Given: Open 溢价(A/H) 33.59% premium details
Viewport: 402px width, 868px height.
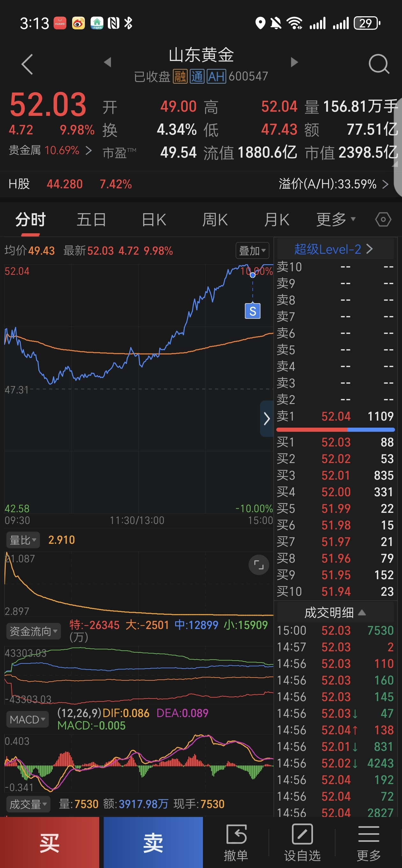Looking at the screenshot, I should pos(334,184).
